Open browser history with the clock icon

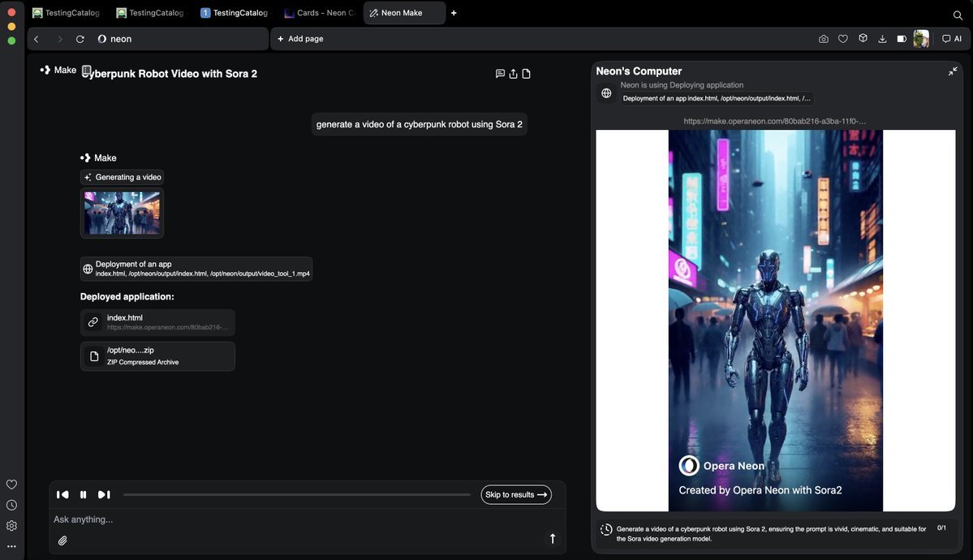tap(11, 504)
